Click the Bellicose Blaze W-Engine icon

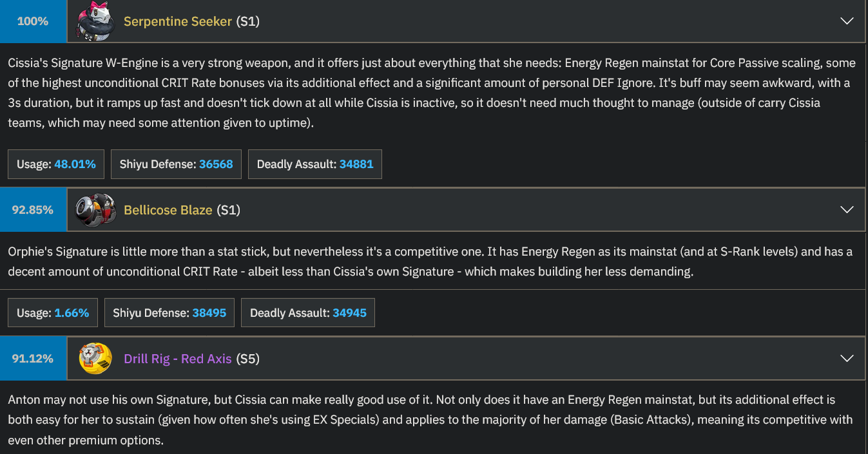click(x=95, y=210)
